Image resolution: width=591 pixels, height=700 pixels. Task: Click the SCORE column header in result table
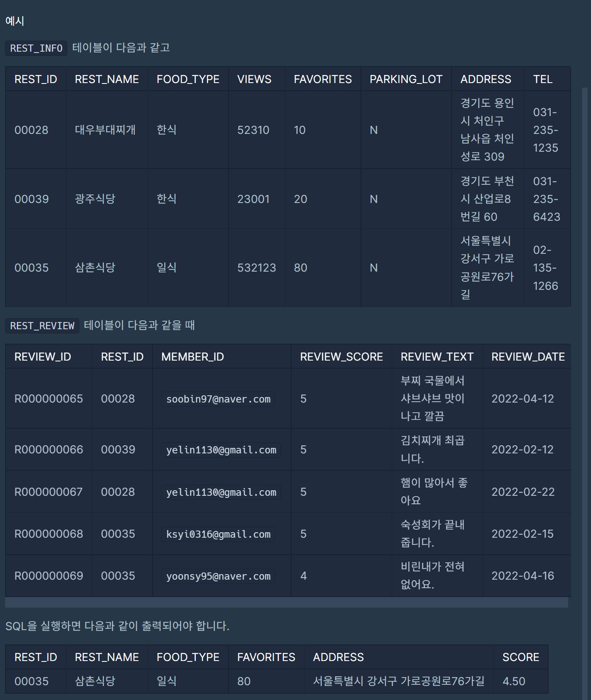coord(521,657)
